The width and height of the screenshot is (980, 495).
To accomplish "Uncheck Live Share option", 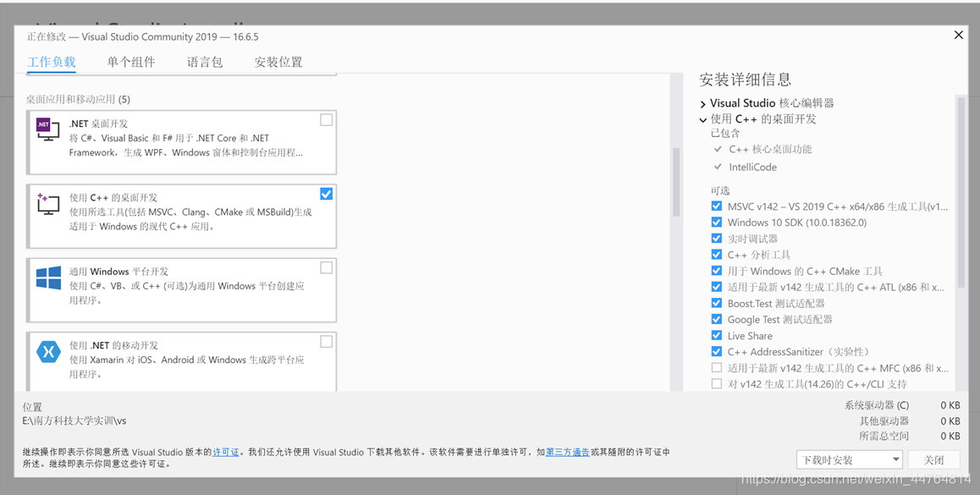I will [716, 336].
